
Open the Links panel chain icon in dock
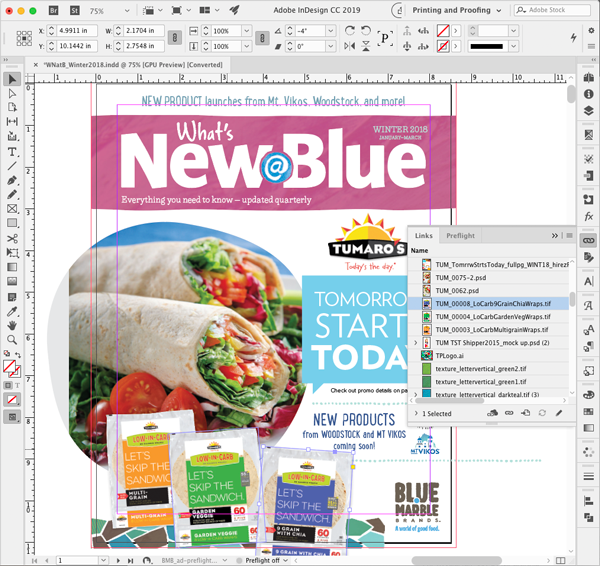point(589,240)
